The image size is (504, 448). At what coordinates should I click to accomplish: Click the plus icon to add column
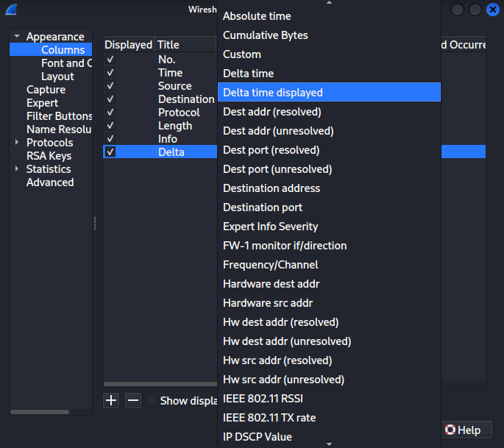point(111,400)
